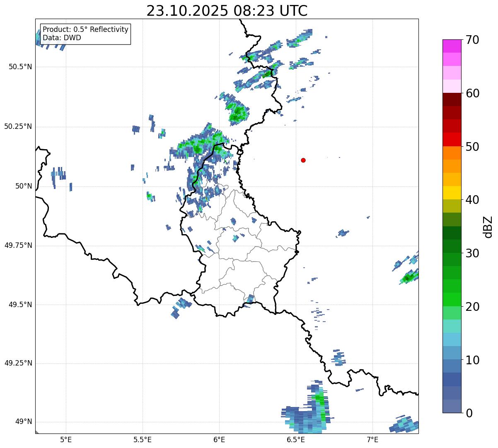Click the colorbar's 30 tick label
498x448 pixels.
point(472,253)
